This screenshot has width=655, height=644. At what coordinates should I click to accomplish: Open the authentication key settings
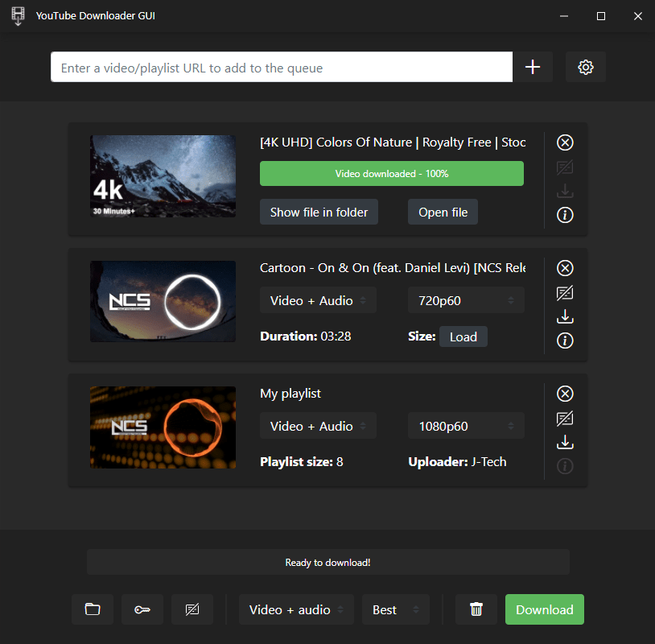pyautogui.click(x=142, y=609)
